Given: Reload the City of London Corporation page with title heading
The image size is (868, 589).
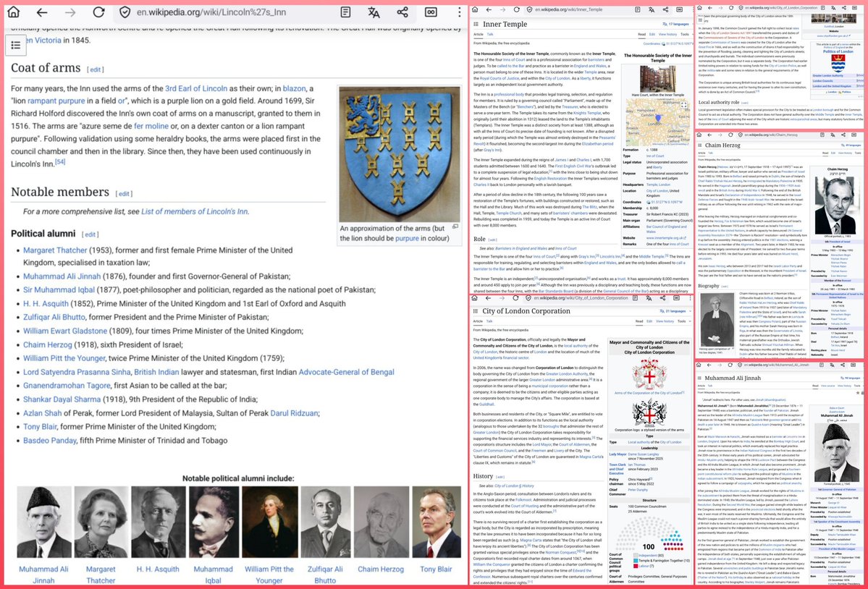Looking at the screenshot, I should [515, 297].
